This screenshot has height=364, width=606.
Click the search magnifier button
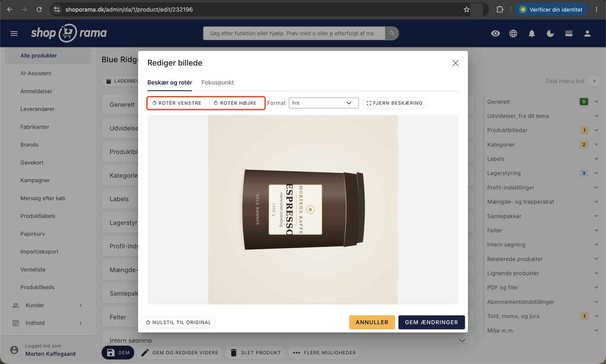(392, 33)
